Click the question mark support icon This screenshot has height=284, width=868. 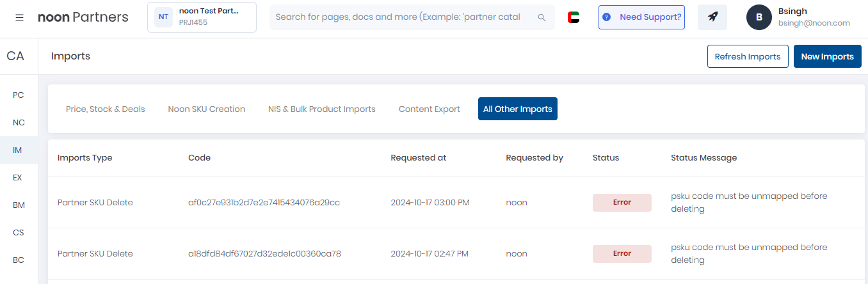pos(607,17)
